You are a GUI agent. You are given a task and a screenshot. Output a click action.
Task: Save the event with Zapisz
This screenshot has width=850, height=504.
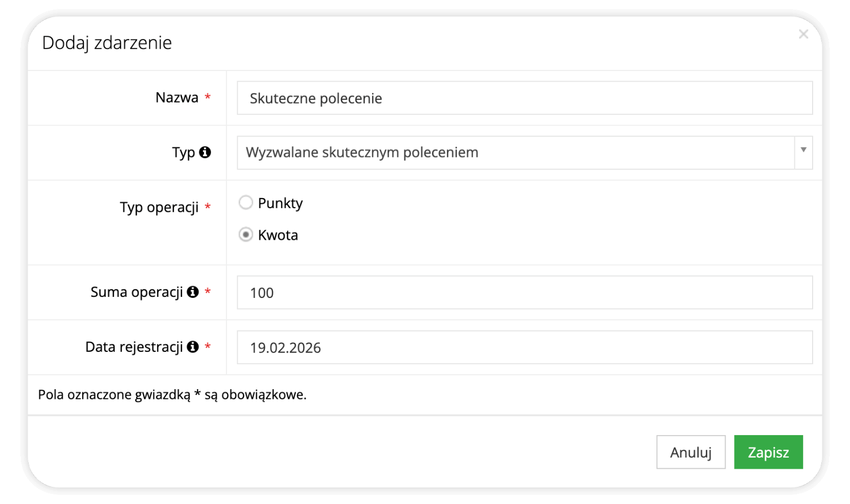(768, 452)
